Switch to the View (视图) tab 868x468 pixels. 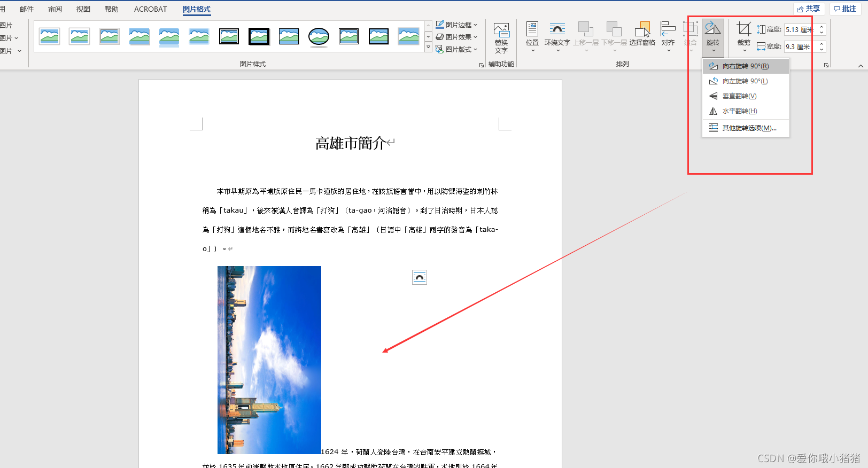pyautogui.click(x=83, y=9)
